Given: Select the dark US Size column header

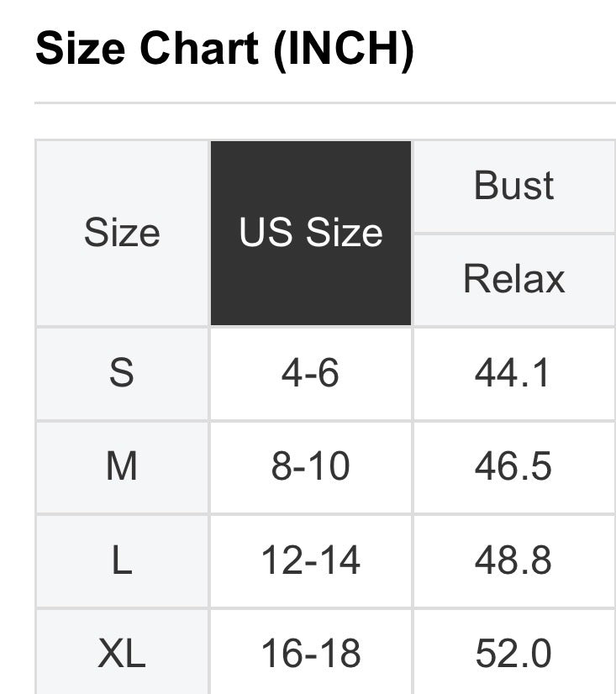Looking at the screenshot, I should point(311,233).
